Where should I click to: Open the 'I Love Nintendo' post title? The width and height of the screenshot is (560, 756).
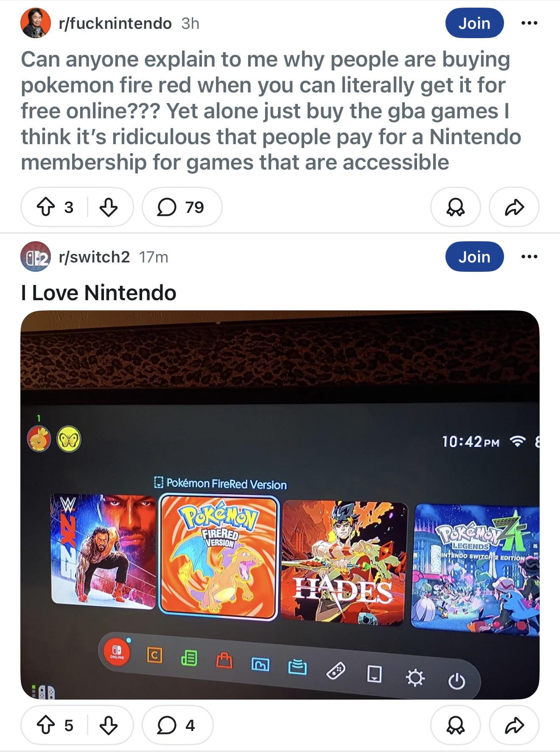(98, 293)
